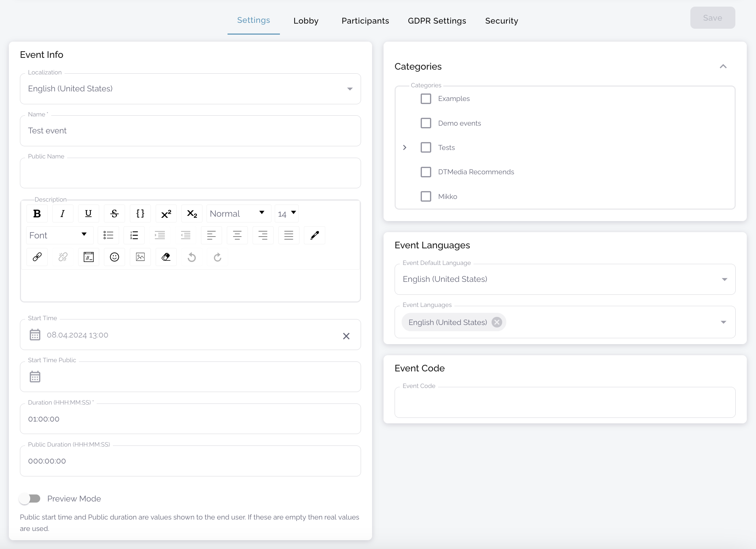
Task: Click the Event Code input field
Action: [565, 403]
